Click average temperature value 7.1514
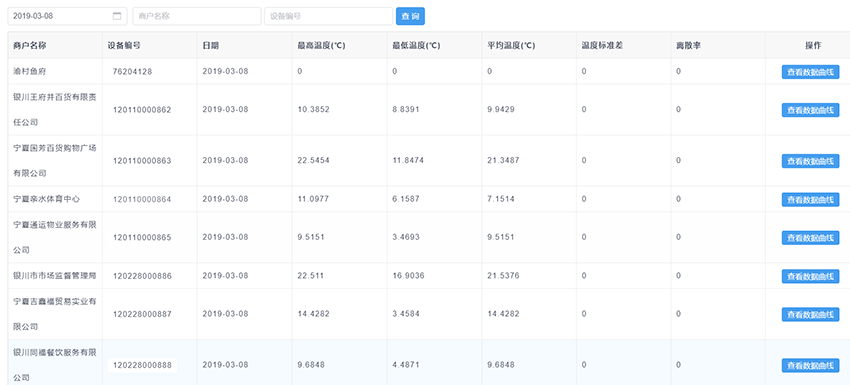 (x=501, y=199)
